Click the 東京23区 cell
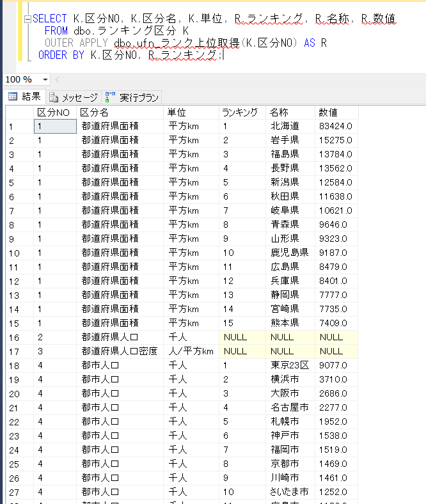426x504 pixels. coord(290,365)
